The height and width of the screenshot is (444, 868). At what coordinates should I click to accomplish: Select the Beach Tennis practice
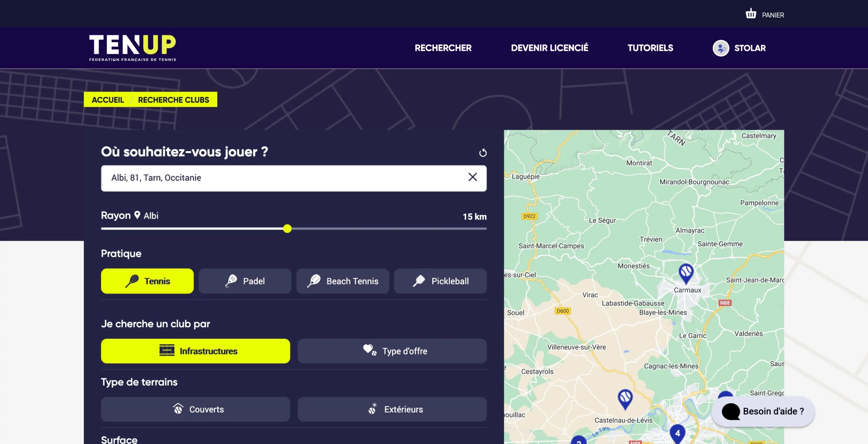click(x=342, y=281)
